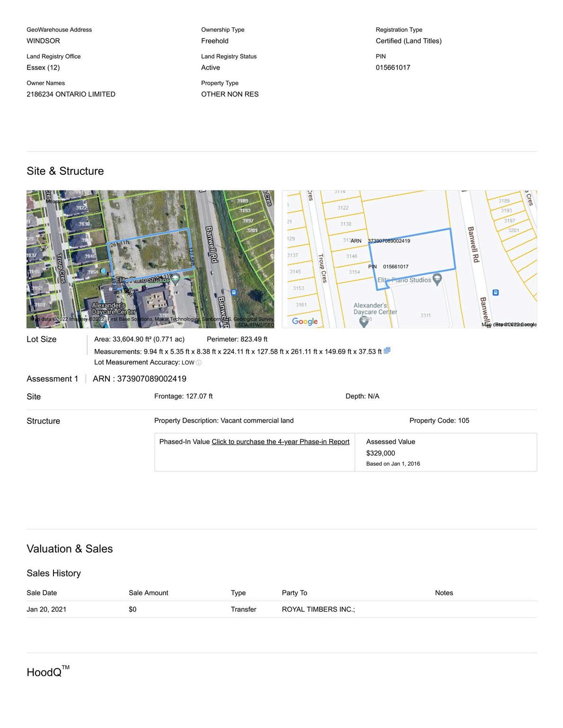Click the owner name 2186234 ONTARIO LIMITED
Viewport: 563px width, 728px height.
[71, 94]
